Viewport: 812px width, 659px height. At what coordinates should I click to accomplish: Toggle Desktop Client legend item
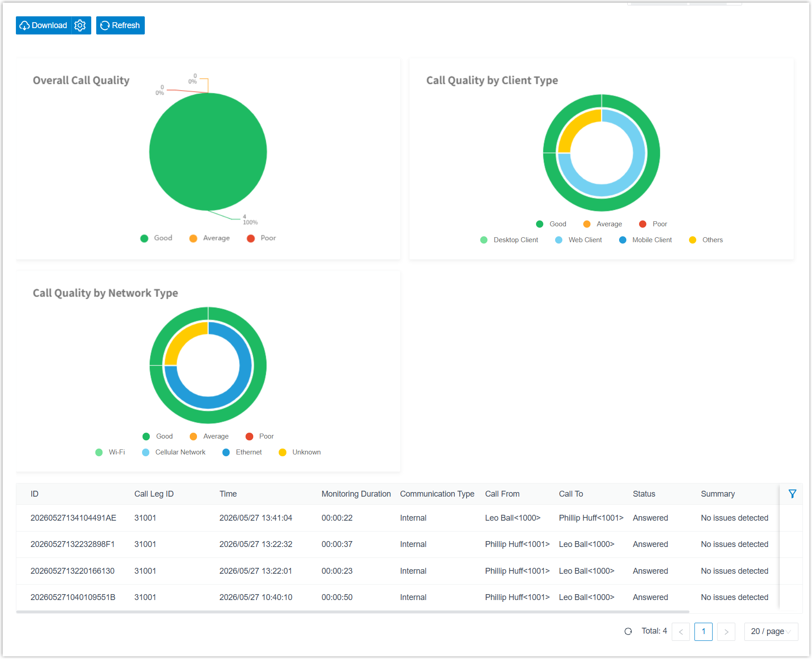coord(509,240)
